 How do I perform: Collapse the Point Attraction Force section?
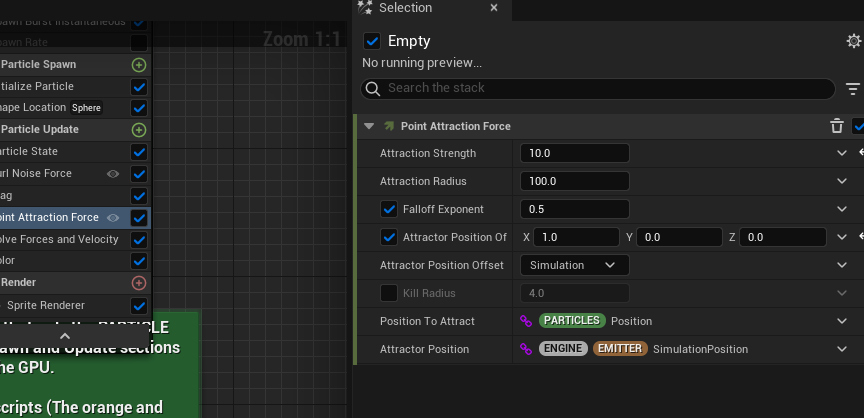tap(369, 126)
